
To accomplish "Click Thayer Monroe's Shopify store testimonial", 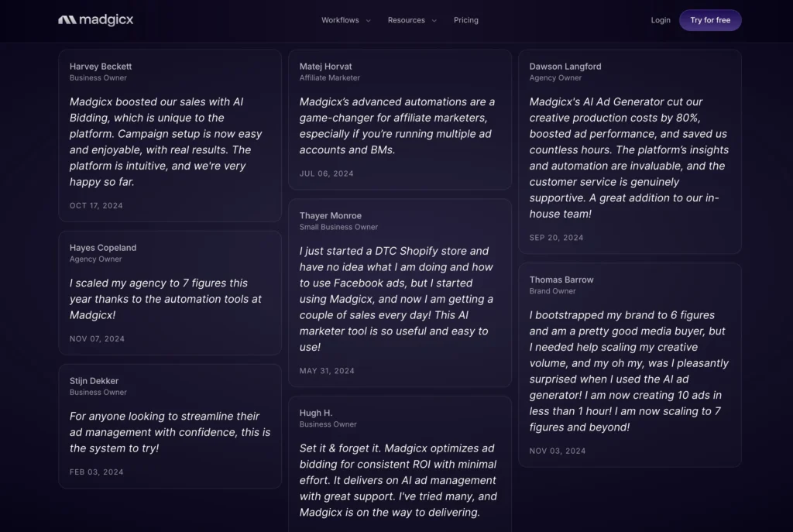I will click(396, 299).
